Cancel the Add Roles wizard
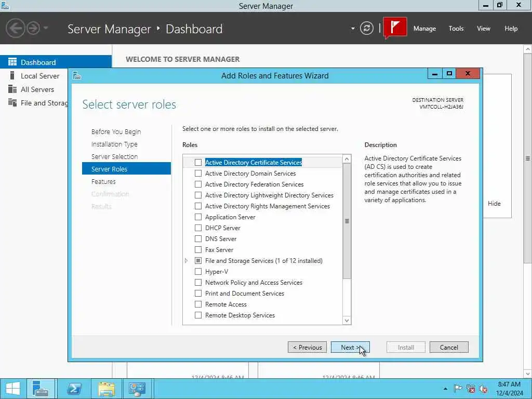532x399 pixels. pyautogui.click(x=449, y=347)
